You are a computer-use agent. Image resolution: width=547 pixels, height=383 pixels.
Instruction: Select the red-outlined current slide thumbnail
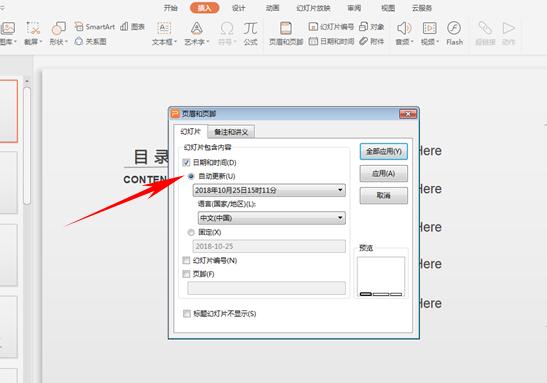click(8, 111)
